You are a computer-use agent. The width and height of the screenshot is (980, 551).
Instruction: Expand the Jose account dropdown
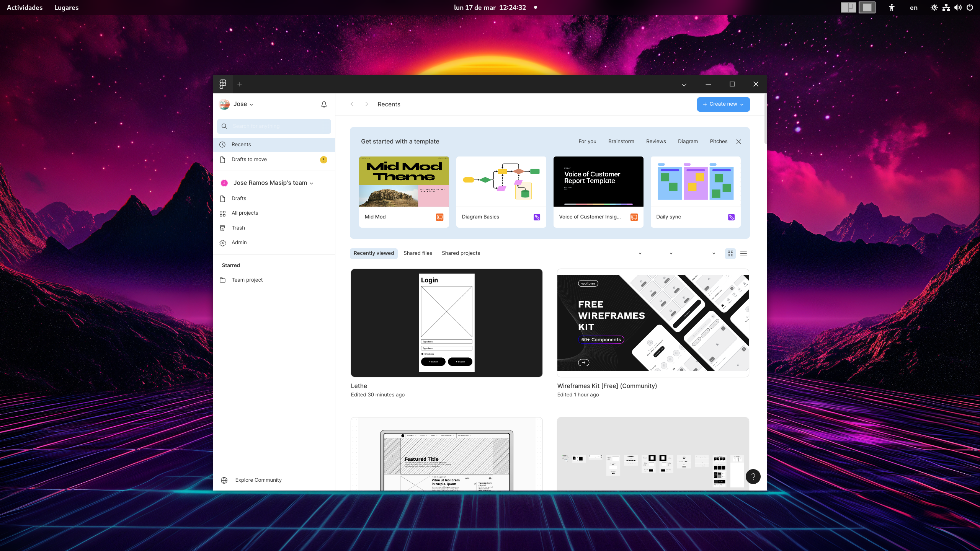(x=251, y=104)
